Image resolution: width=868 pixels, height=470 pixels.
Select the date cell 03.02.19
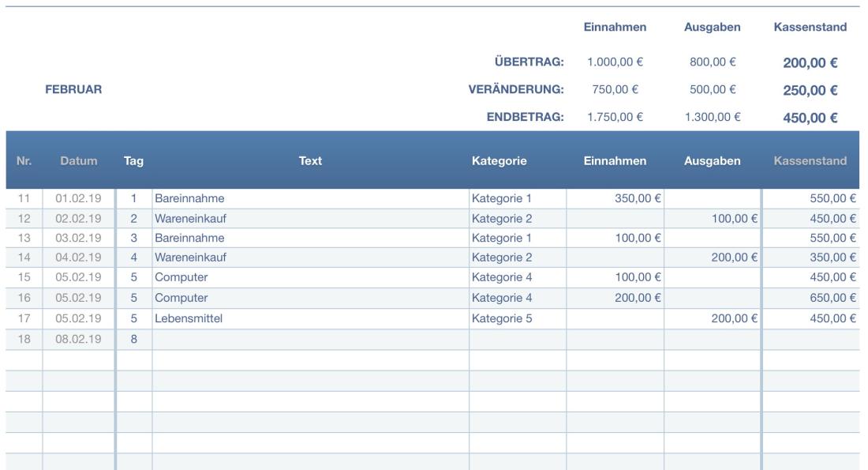(78, 238)
